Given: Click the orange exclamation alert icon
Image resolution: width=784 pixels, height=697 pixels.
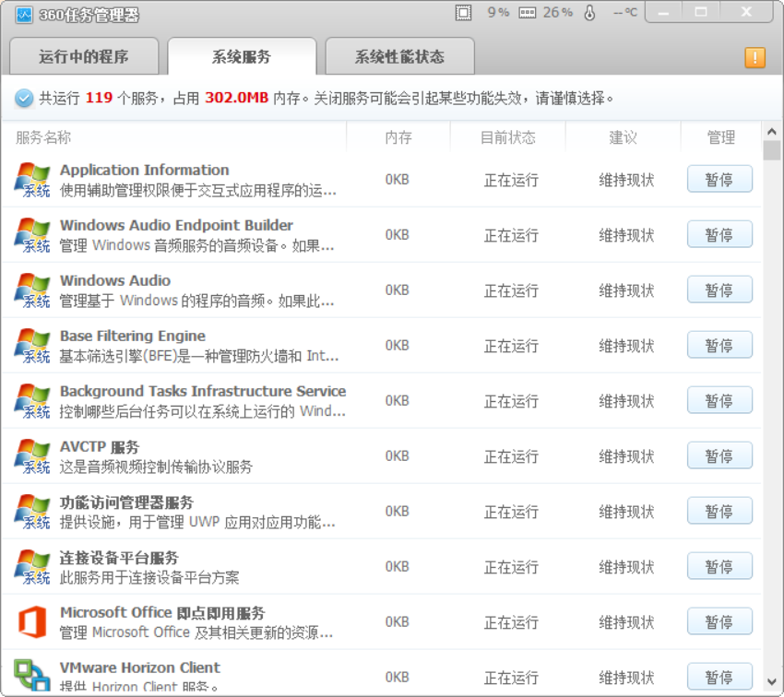Looking at the screenshot, I should pyautogui.click(x=754, y=57).
